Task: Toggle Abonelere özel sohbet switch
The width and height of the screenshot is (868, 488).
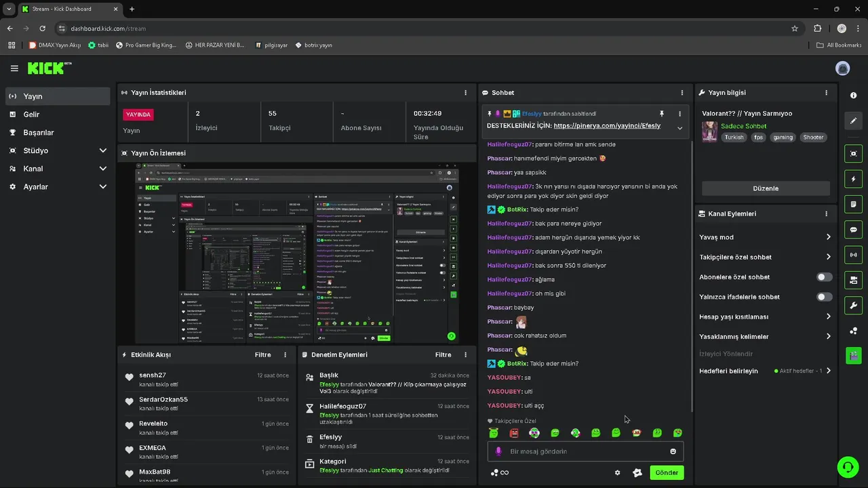Action: [x=825, y=277]
